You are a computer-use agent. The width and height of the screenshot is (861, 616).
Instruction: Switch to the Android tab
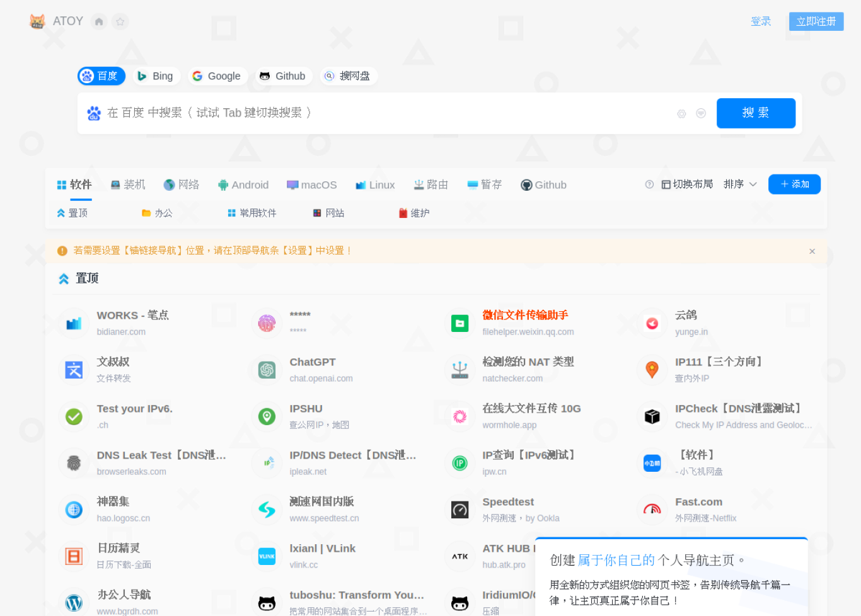(243, 185)
